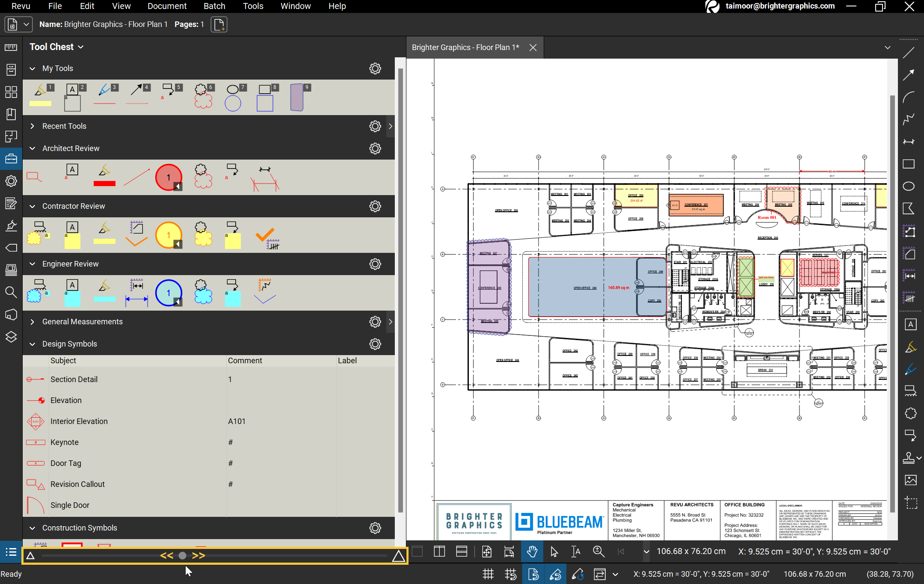Screen dimensions: 924x584
Task: Select the Cloud tool in right toolbar
Action: (x=910, y=413)
